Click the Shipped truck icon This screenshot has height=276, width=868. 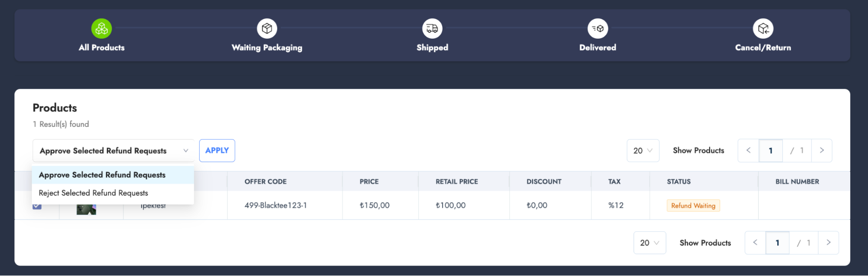tap(432, 29)
